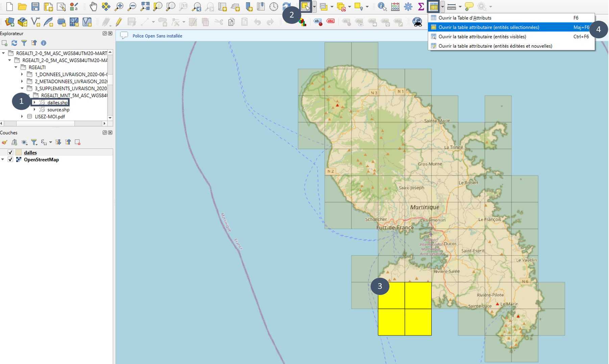Open the attribute table dropdown arrow
The height and width of the screenshot is (364, 609).
pyautogui.click(x=442, y=6)
